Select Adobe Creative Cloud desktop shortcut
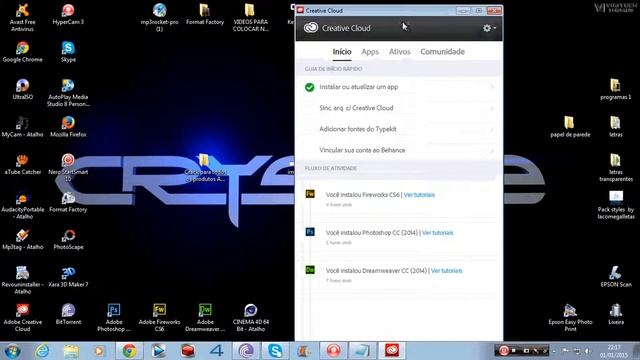 click(x=22, y=318)
